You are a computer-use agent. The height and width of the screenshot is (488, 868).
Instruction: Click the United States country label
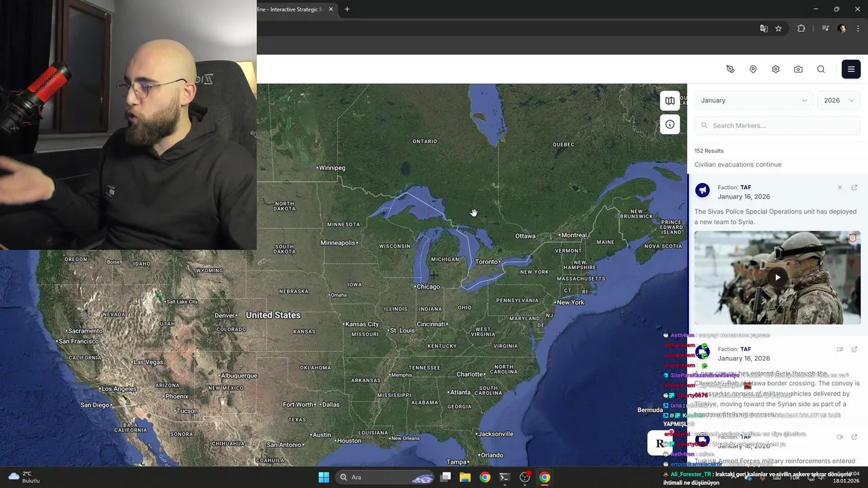(273, 315)
